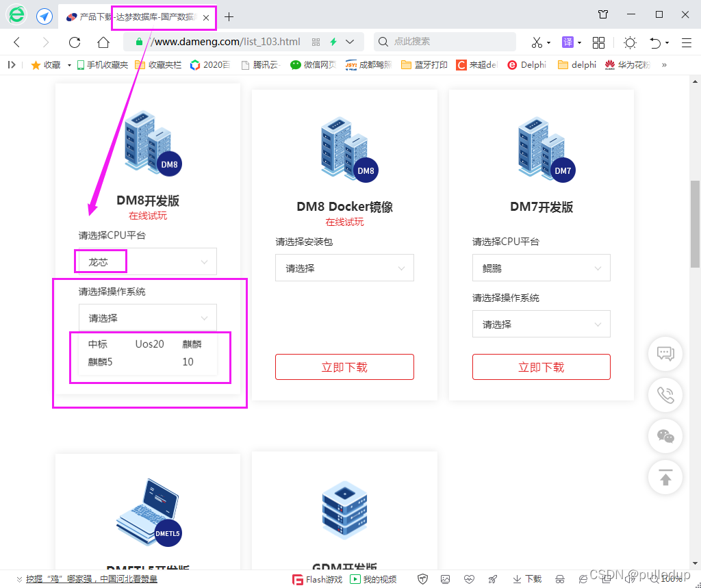This screenshot has width=701, height=588.
Task: Select the 产品下载-达梦数据库 browser tab
Action: point(136,17)
